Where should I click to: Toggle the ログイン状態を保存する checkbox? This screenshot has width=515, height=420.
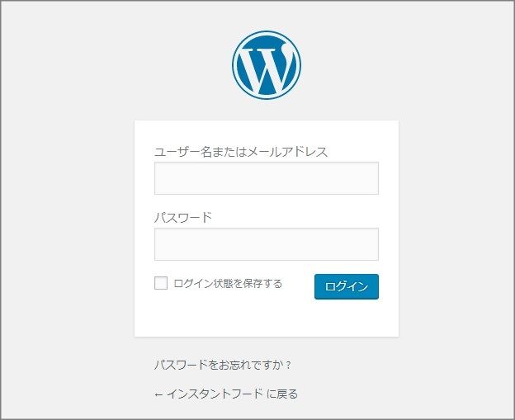tap(161, 283)
